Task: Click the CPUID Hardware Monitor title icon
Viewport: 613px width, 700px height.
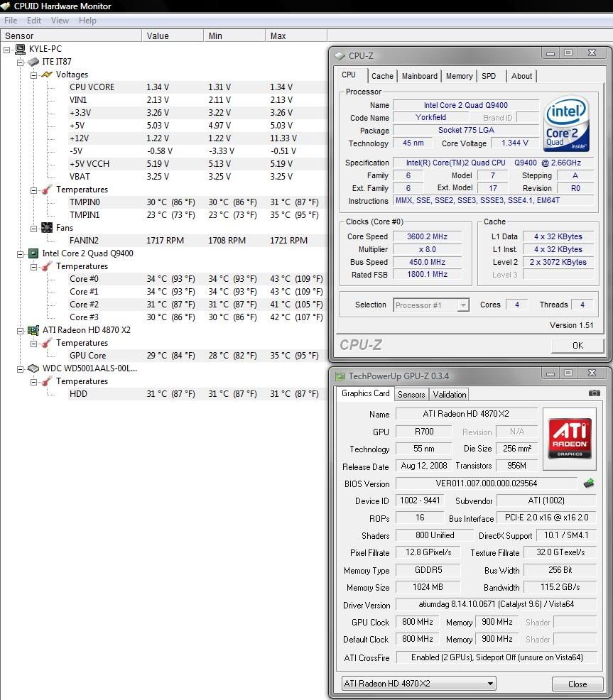Action: [x=6, y=6]
